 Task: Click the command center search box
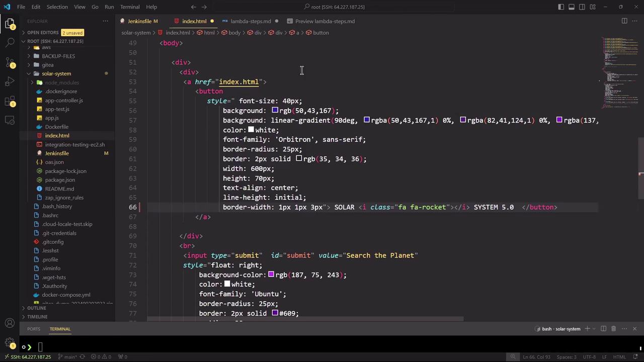335,7
